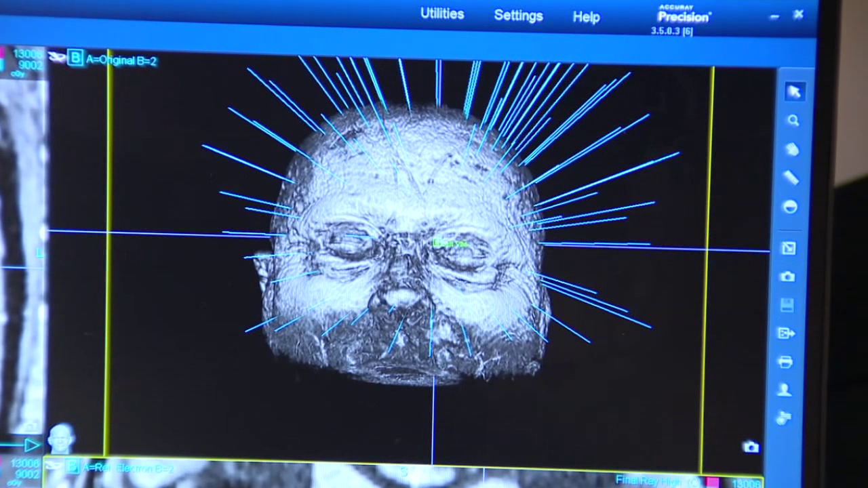The height and width of the screenshot is (488, 868).
Task: Toggle the B image box in top view
Action: tap(75, 58)
